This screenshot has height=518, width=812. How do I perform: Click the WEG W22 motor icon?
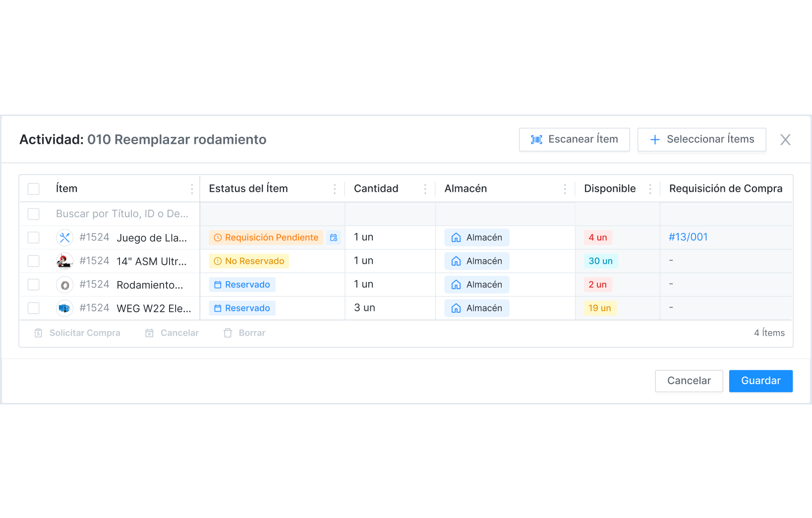coord(64,308)
